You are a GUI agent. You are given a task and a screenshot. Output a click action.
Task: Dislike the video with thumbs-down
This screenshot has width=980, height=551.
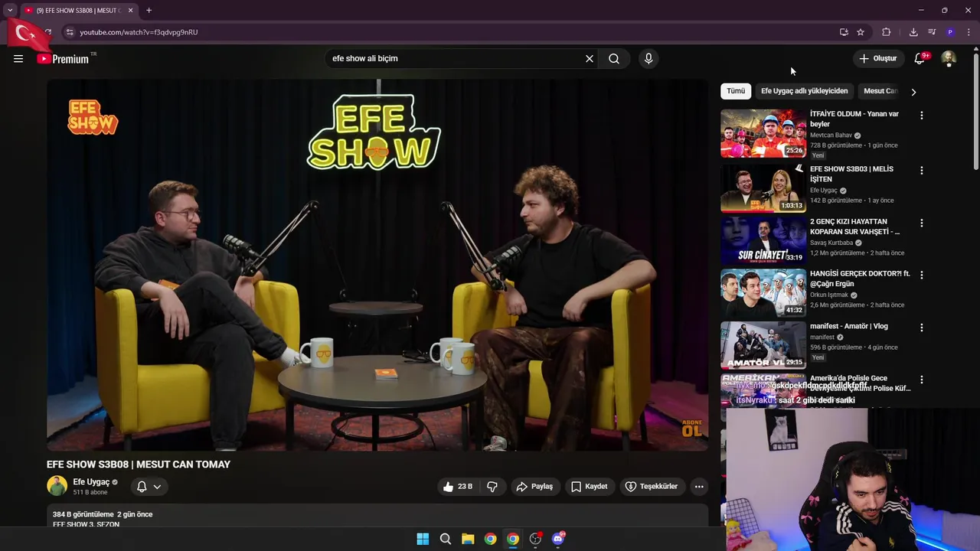[492, 487]
